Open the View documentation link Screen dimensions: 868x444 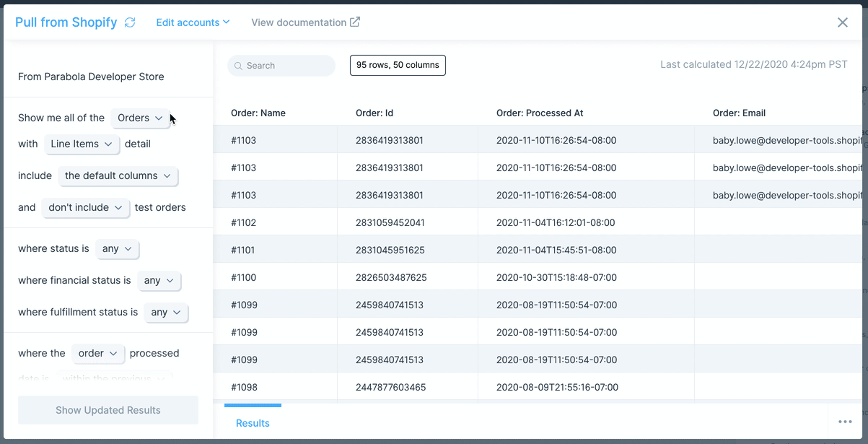tap(299, 22)
